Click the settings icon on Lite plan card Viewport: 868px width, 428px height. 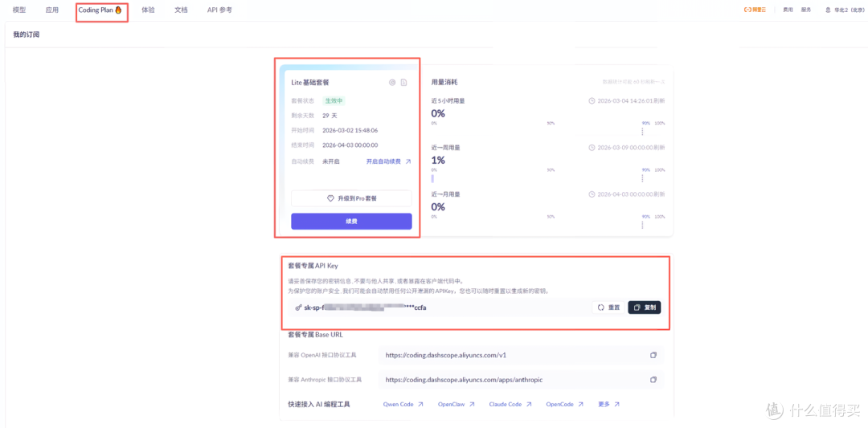[x=392, y=83]
